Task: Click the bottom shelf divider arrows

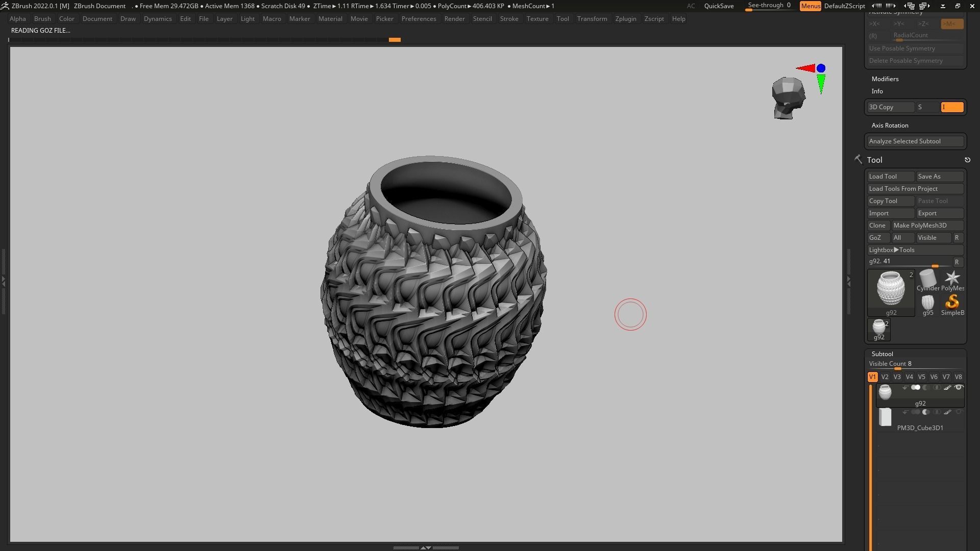Action: tap(426, 547)
